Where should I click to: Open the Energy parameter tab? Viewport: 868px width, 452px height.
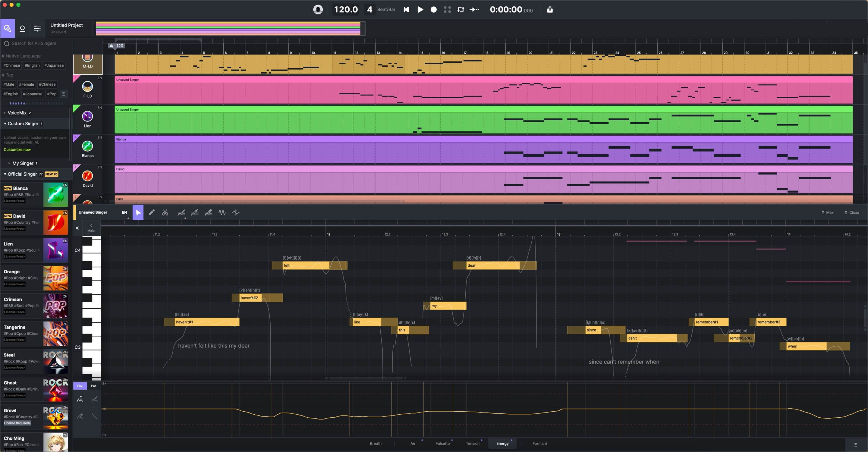(x=502, y=443)
